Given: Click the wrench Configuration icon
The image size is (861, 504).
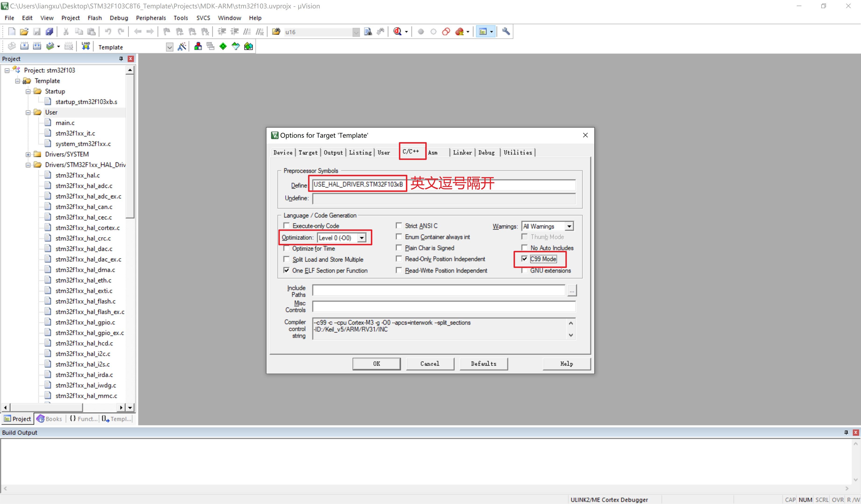Looking at the screenshot, I should point(506,32).
